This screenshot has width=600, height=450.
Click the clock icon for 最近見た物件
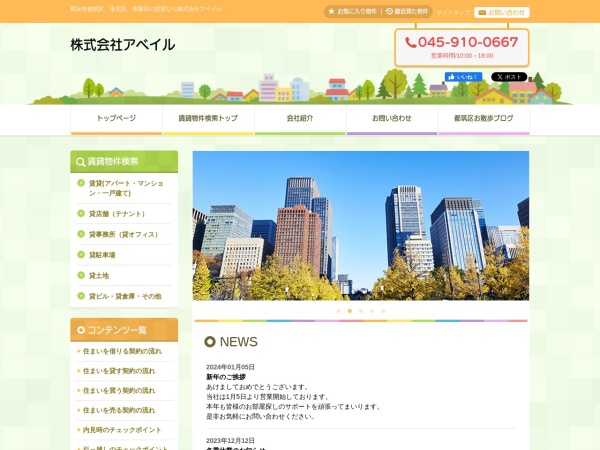pos(389,11)
